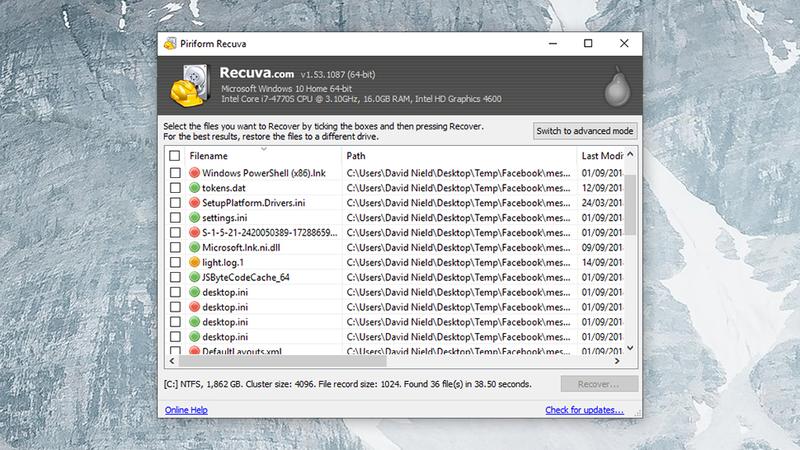Select the light.log.1 filename
Image resolution: width=800 pixels, height=450 pixels.
[223, 262]
